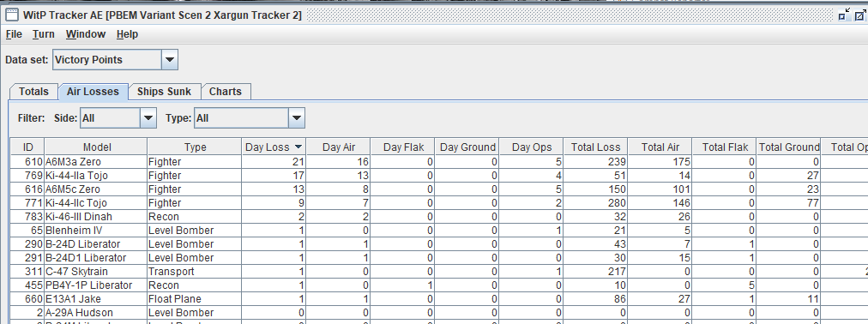868x324 pixels.
Task: Click Day Air value 13
Action: 338,176
